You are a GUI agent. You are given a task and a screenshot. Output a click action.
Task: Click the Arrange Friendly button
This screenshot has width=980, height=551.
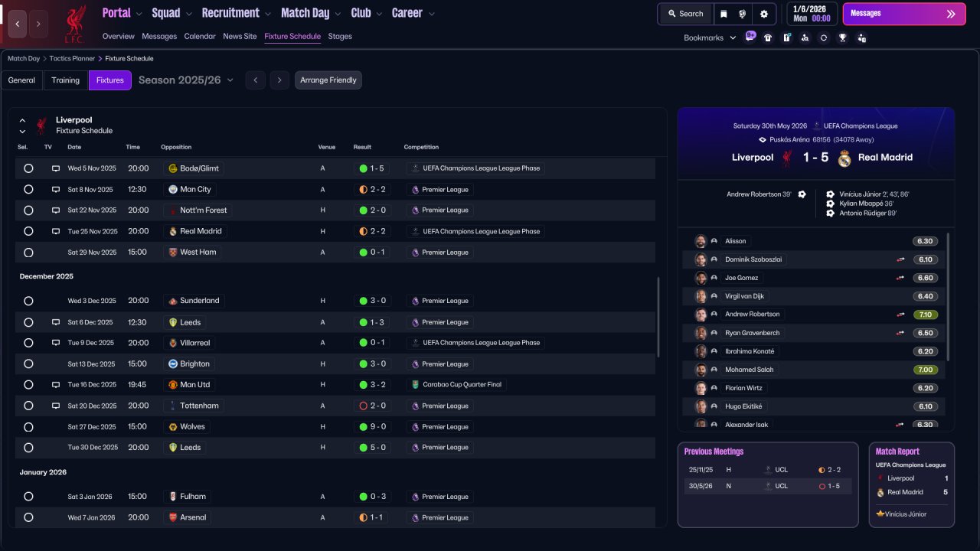click(x=328, y=80)
